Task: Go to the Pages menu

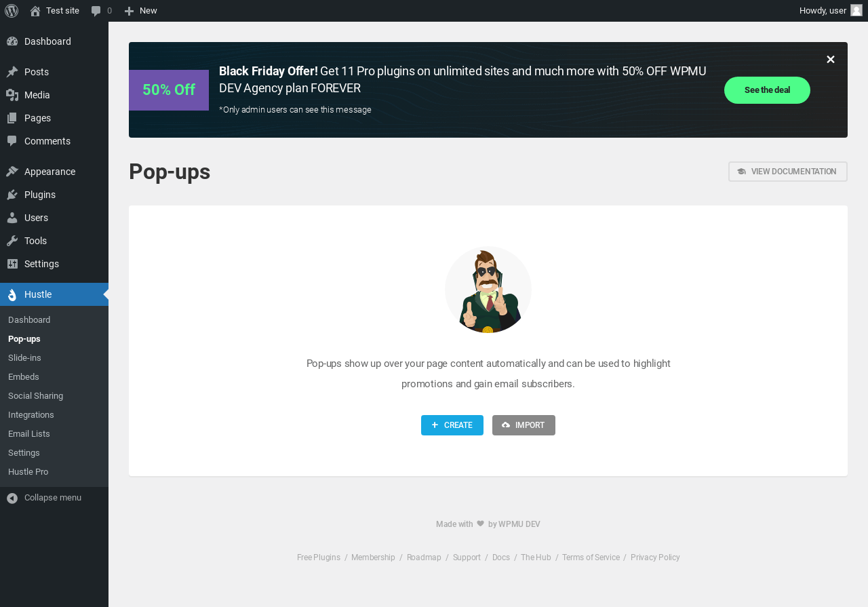Action: click(x=54, y=118)
